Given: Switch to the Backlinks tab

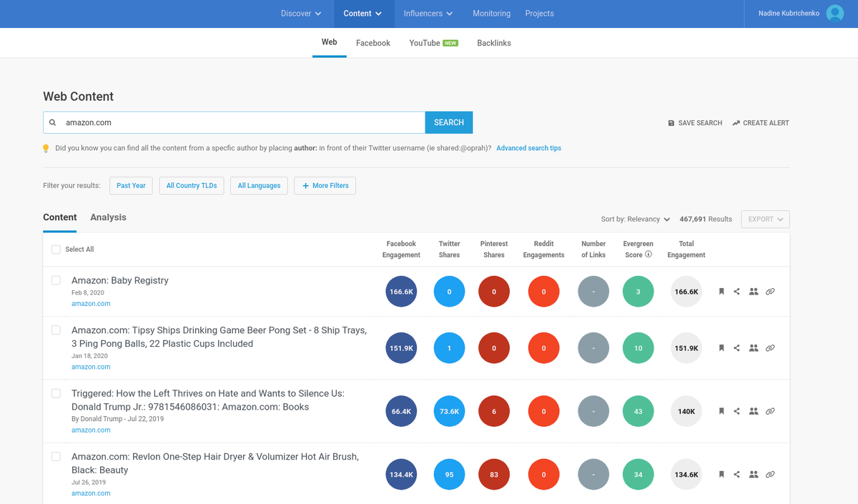Looking at the screenshot, I should tap(494, 44).
